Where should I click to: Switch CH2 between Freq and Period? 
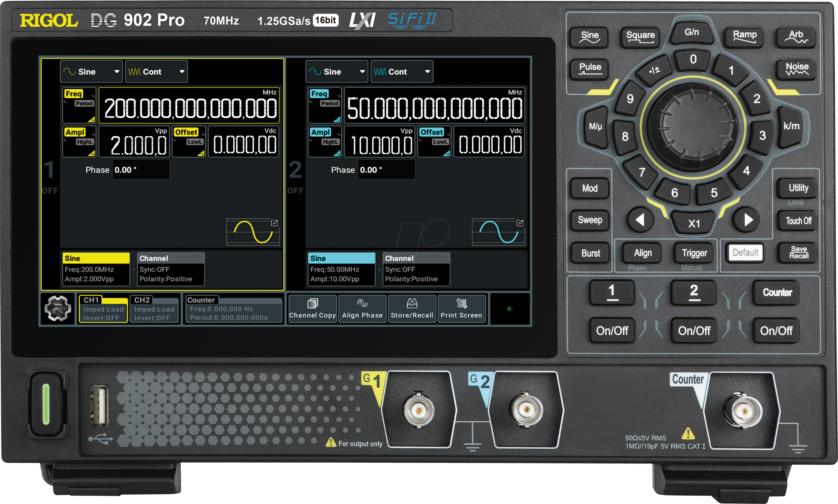click(325, 105)
